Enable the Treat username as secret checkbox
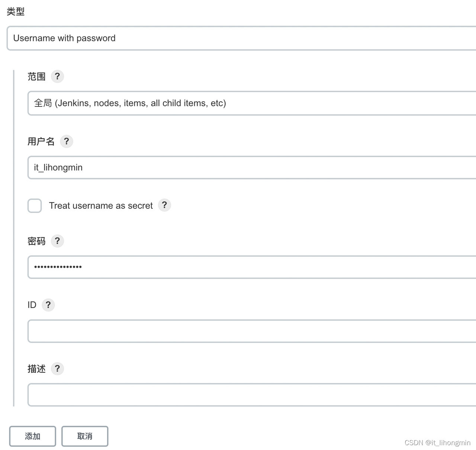 [x=35, y=205]
